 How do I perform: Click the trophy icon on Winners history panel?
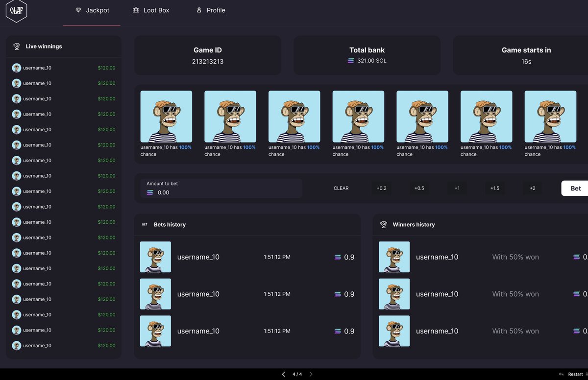383,224
